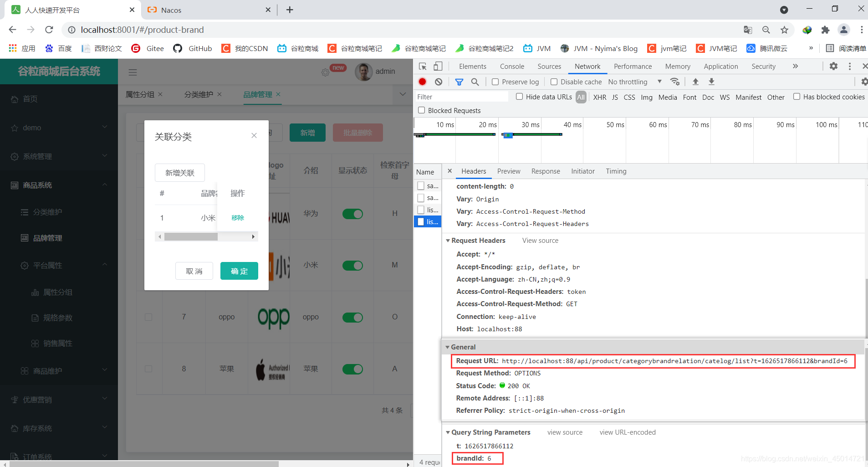
Task: Activate the DevTools inspect element picker
Action: click(x=423, y=67)
